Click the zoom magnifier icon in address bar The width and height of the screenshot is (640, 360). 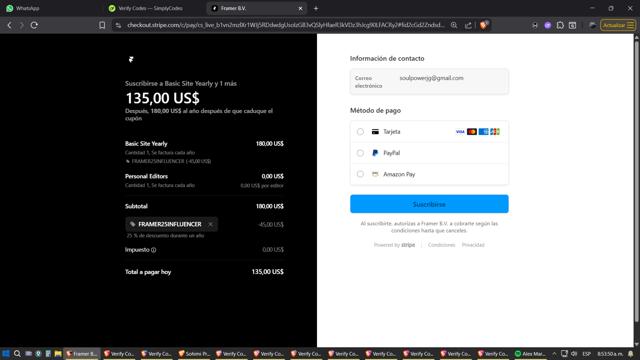(454, 25)
